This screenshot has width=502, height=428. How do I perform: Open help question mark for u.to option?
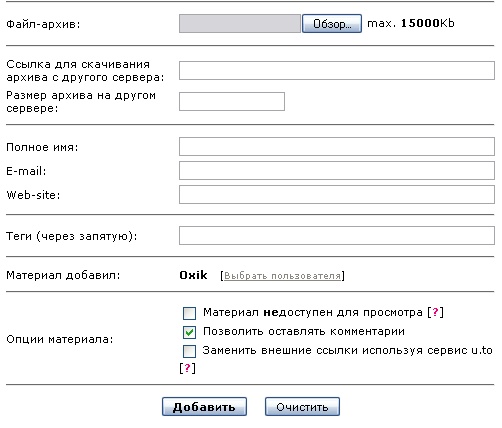(187, 368)
